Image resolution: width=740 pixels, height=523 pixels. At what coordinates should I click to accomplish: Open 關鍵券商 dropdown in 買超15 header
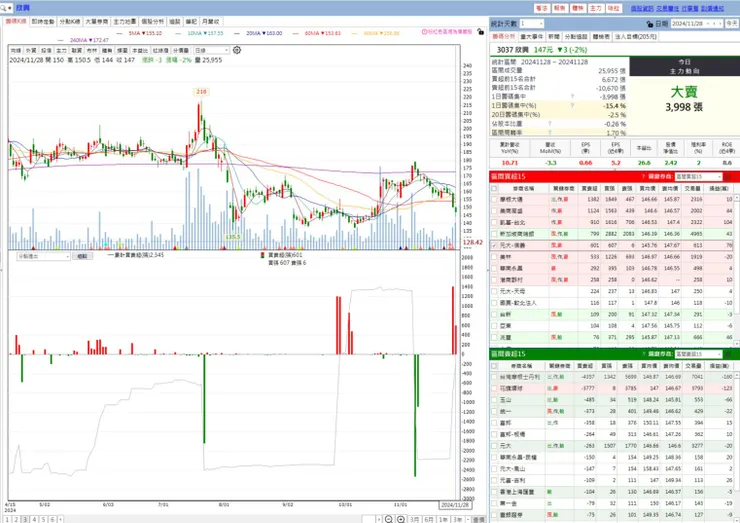point(698,177)
